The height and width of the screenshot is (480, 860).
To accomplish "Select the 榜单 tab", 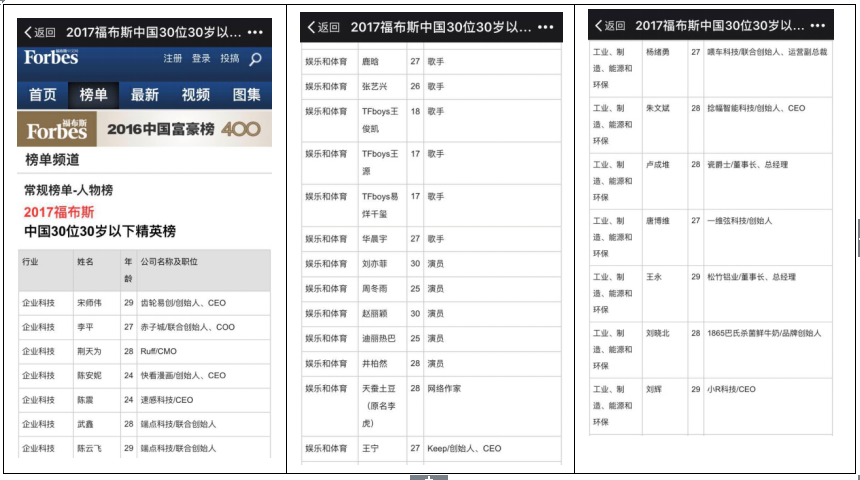I will [x=93, y=95].
